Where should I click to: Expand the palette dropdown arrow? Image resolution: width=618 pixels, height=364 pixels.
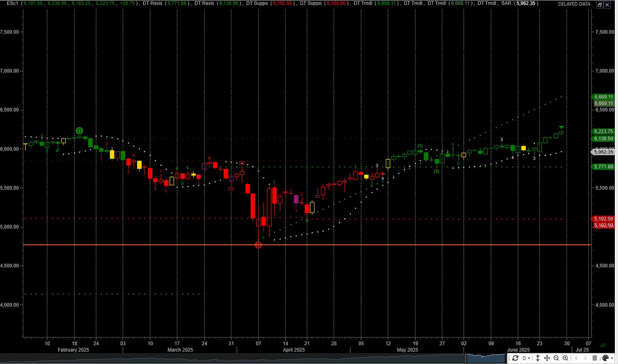coord(612,358)
